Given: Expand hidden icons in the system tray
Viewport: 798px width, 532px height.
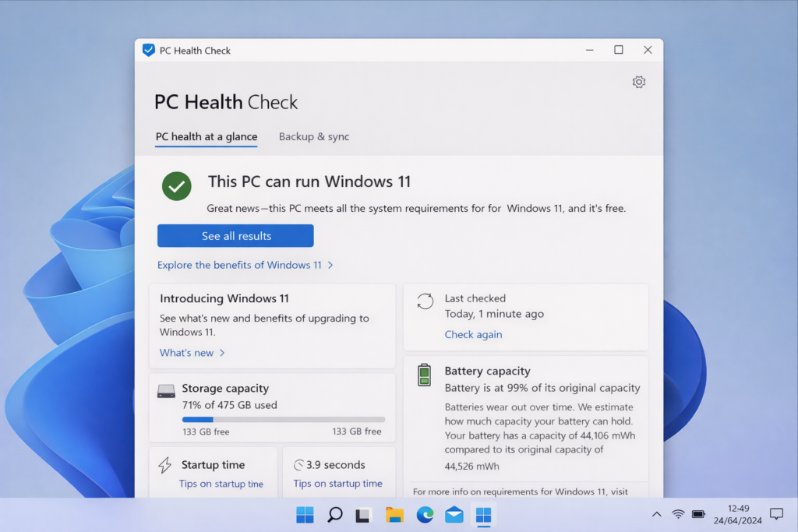Looking at the screenshot, I should tap(656, 515).
